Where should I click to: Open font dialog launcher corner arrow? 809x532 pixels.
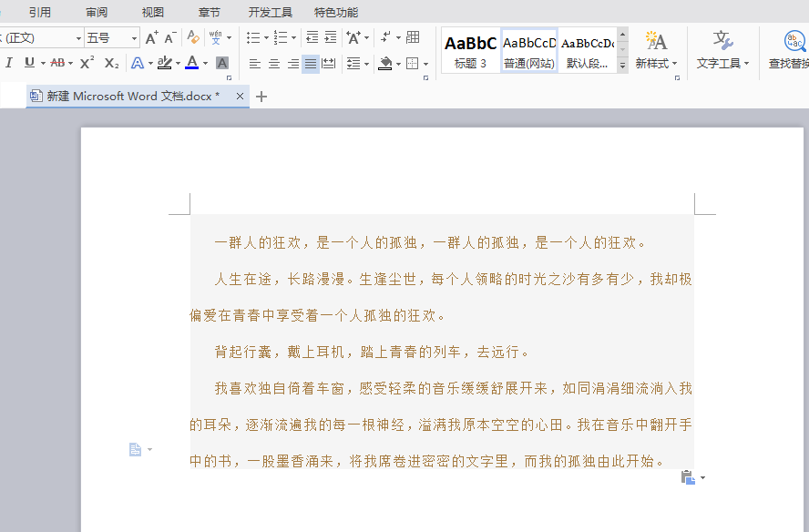coord(229,78)
